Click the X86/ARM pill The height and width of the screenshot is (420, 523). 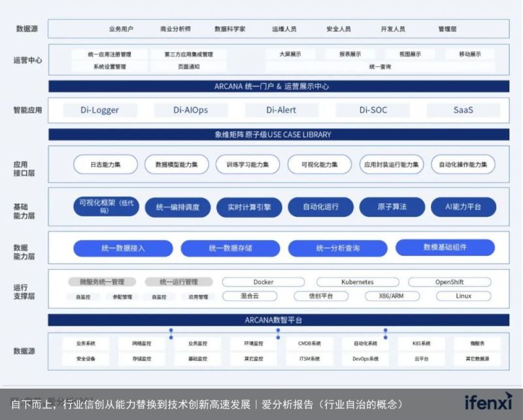coord(392,296)
